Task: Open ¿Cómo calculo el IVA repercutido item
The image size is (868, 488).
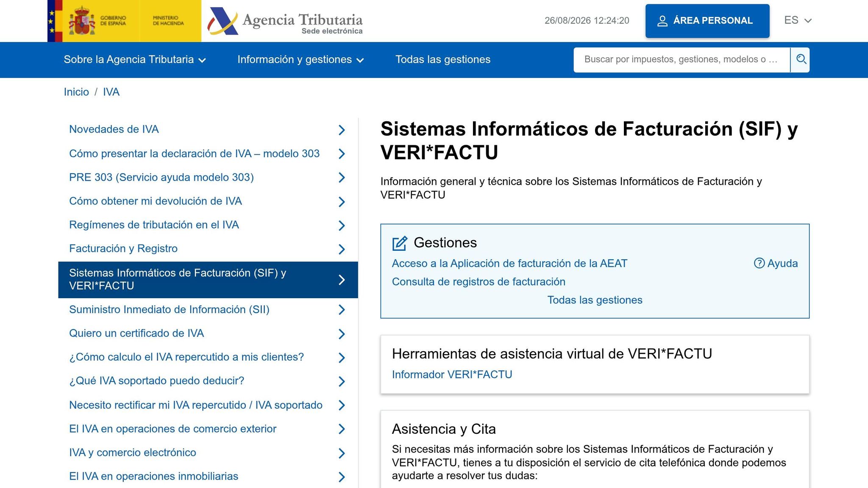Action: (186, 357)
